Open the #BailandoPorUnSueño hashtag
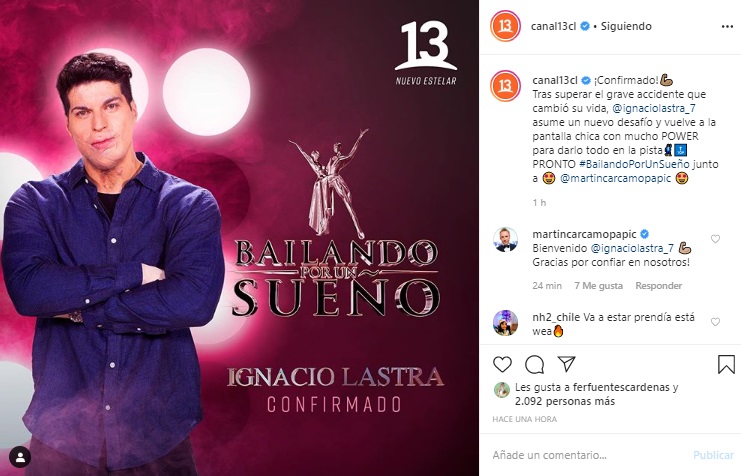741x476 pixels. (x=634, y=164)
